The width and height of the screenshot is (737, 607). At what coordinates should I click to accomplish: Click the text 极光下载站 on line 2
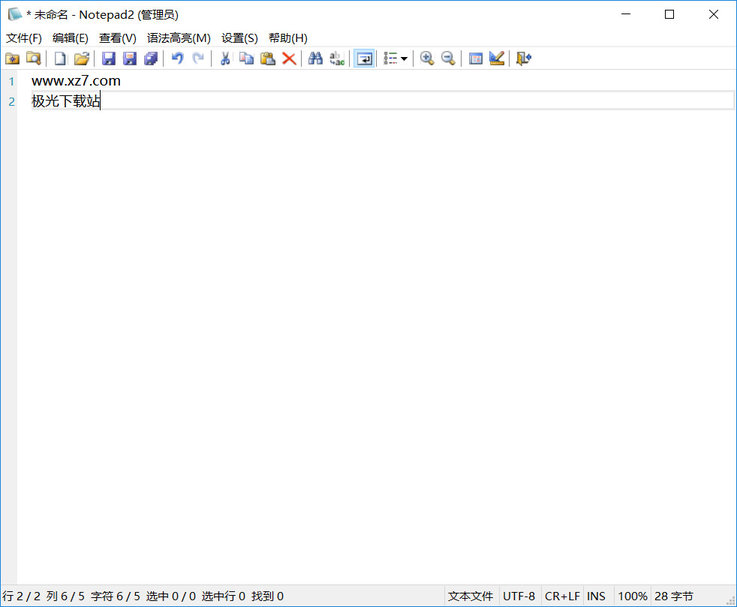pyautogui.click(x=66, y=101)
